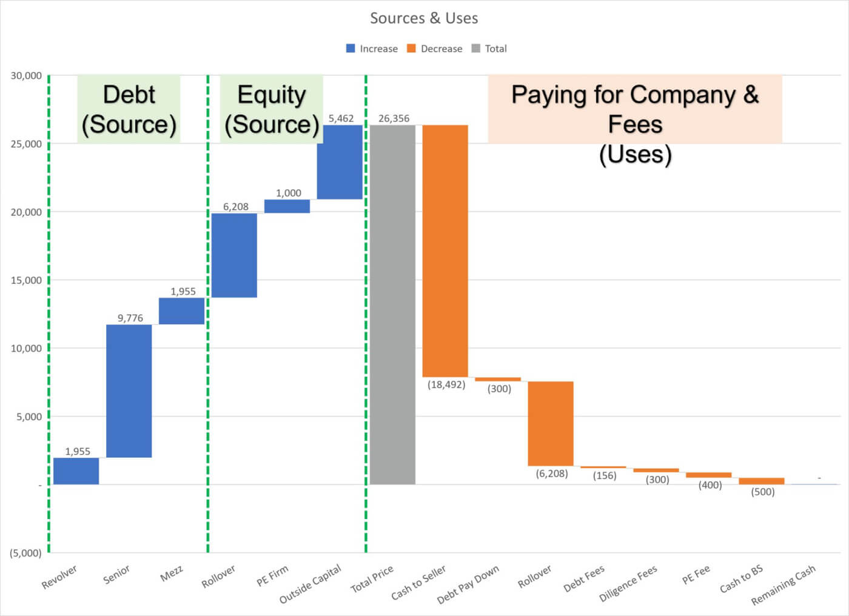Select the Cash to Seller x-axis label

[418, 583]
